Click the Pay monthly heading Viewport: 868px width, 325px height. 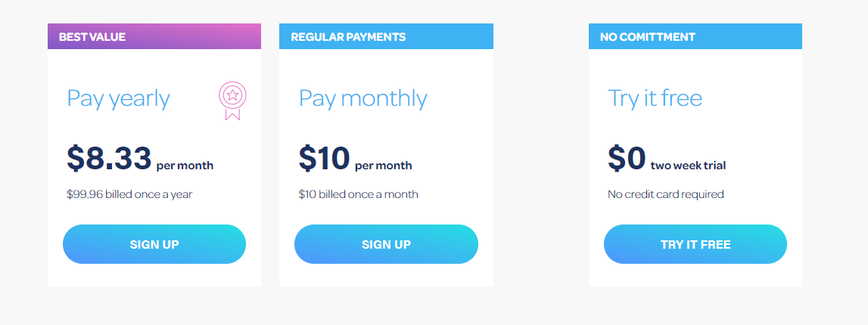pyautogui.click(x=363, y=98)
